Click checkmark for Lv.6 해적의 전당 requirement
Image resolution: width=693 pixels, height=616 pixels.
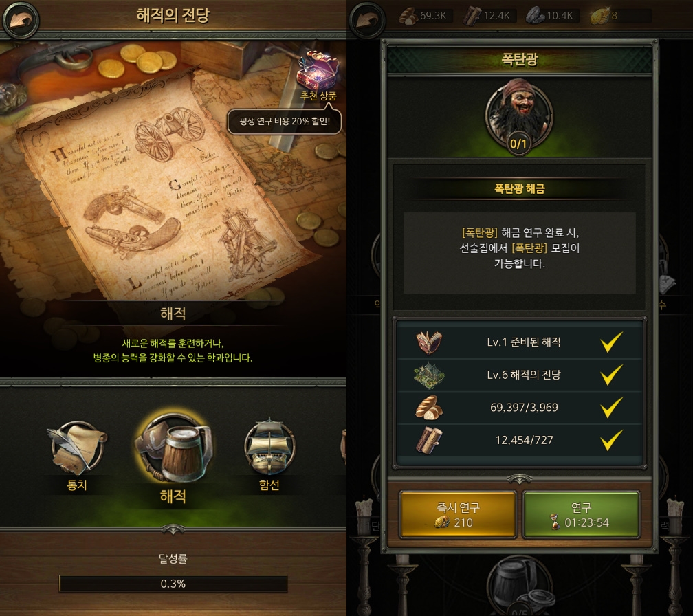tap(612, 375)
